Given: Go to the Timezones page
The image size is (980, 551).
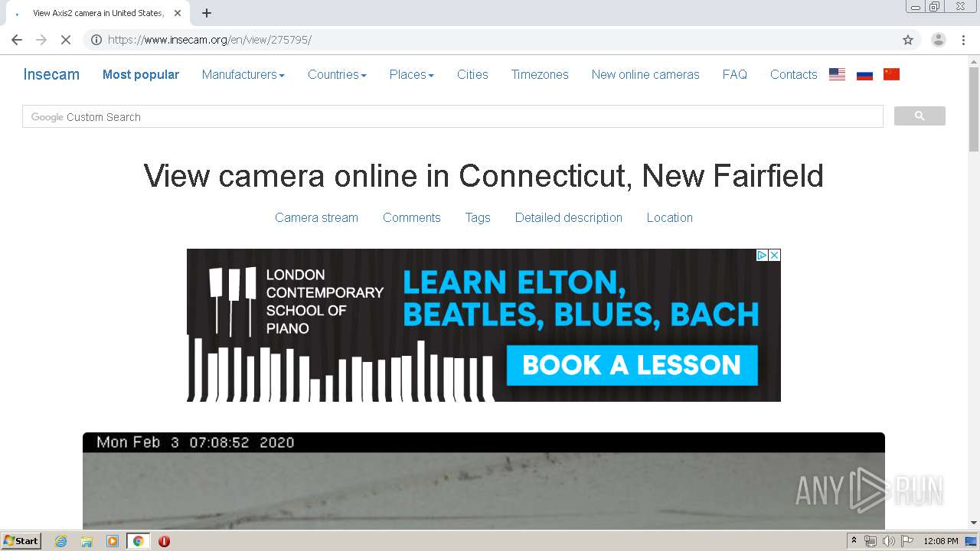Looking at the screenshot, I should 540,74.
